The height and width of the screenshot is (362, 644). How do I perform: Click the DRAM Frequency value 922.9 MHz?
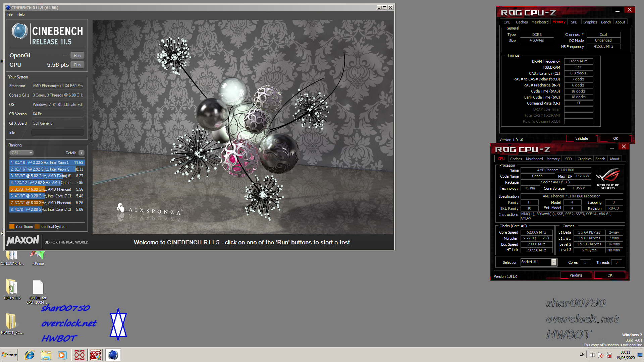pos(578,61)
